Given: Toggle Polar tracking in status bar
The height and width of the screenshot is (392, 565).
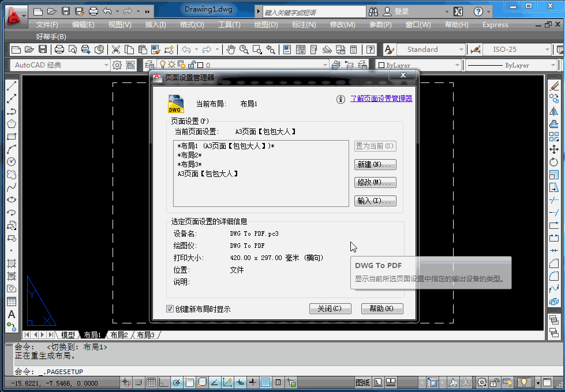Looking at the screenshot, I should [x=176, y=382].
